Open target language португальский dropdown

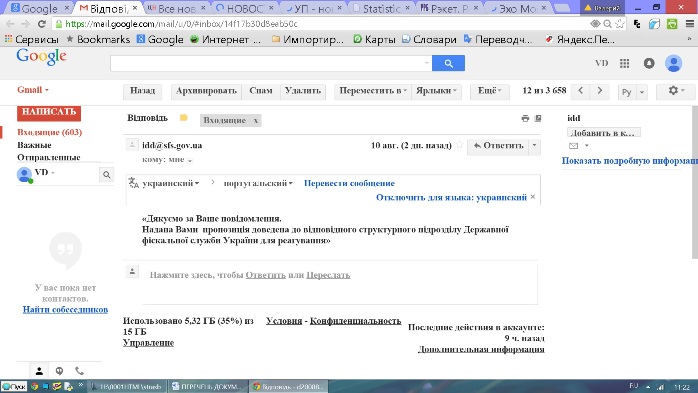[258, 183]
